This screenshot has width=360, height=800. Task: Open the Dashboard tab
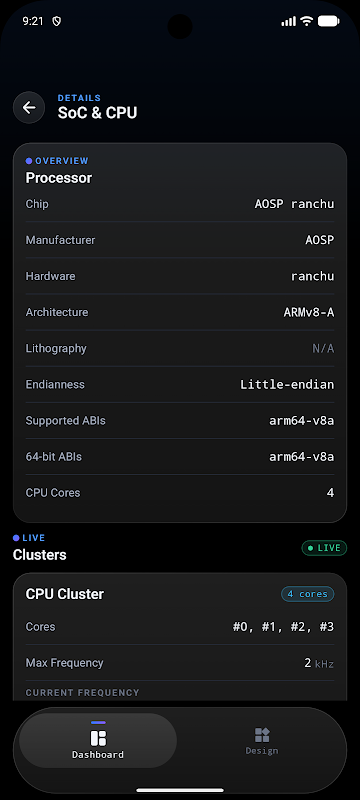98,740
